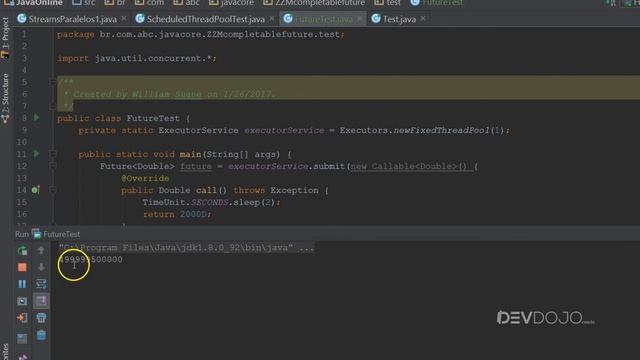Close StreamsParalelos1.java tab
640x360 pixels.
pos(124,19)
